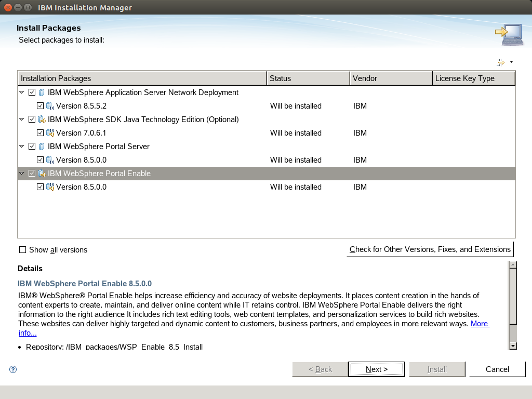
Task: Click the Status column header
Action: tap(308, 78)
